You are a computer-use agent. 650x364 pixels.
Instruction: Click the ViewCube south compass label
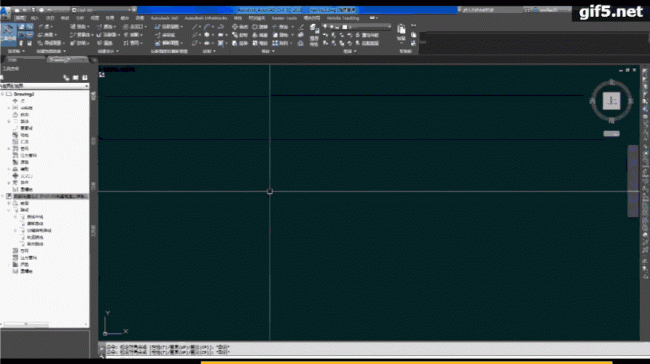pyautogui.click(x=611, y=121)
